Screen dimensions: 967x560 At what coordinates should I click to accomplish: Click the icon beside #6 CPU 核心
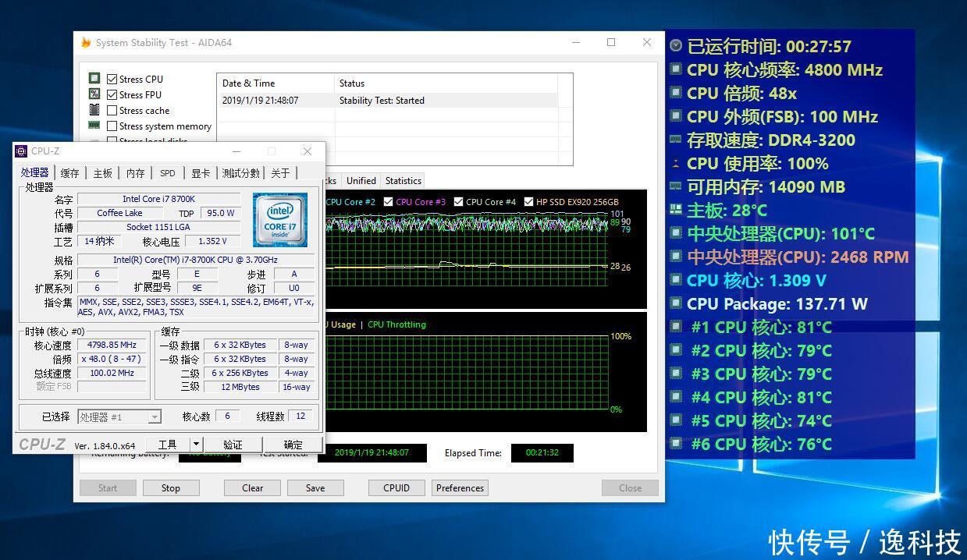[x=676, y=445]
